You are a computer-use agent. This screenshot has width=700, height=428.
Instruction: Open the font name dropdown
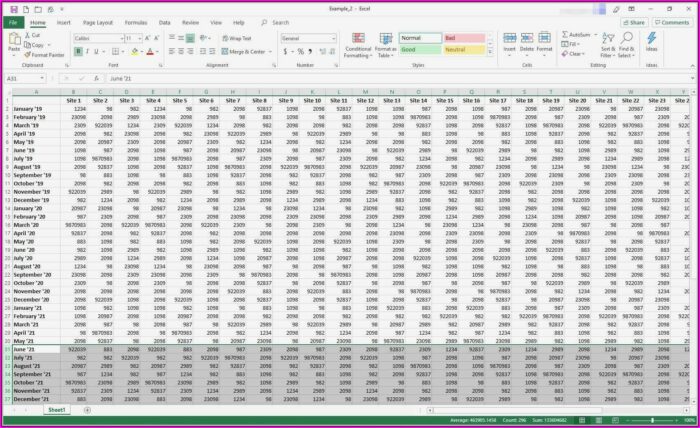click(x=121, y=38)
